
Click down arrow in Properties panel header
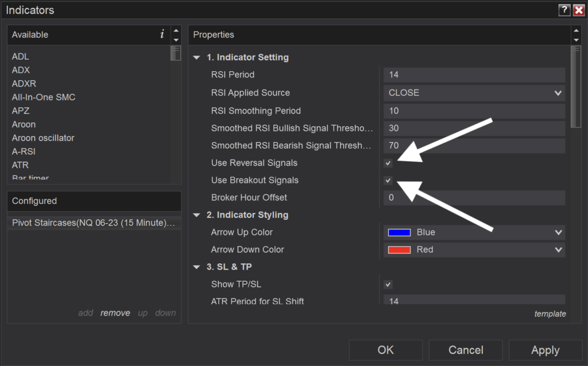pyautogui.click(x=577, y=40)
